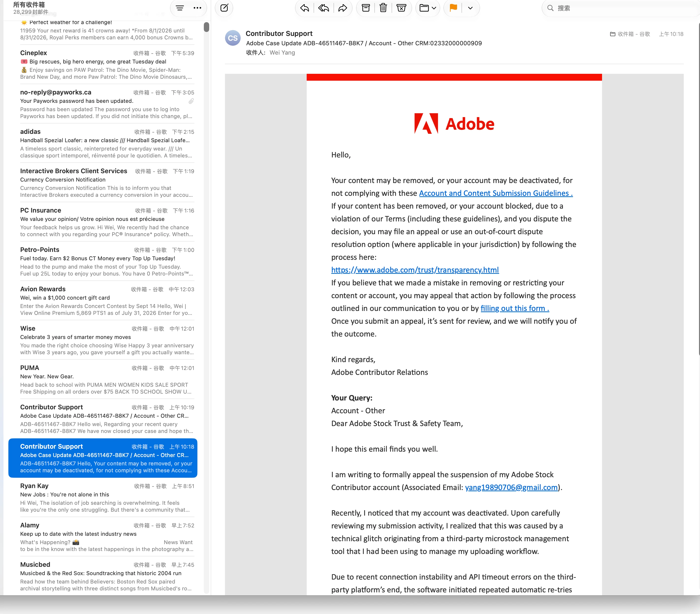Click the email subject line in header
The image size is (700, 614).
(x=364, y=43)
